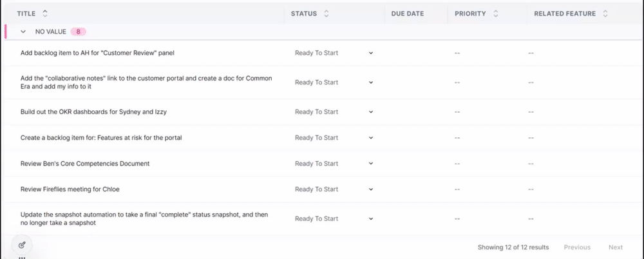
Task: Click the pencil edit icon
Action: (22, 245)
